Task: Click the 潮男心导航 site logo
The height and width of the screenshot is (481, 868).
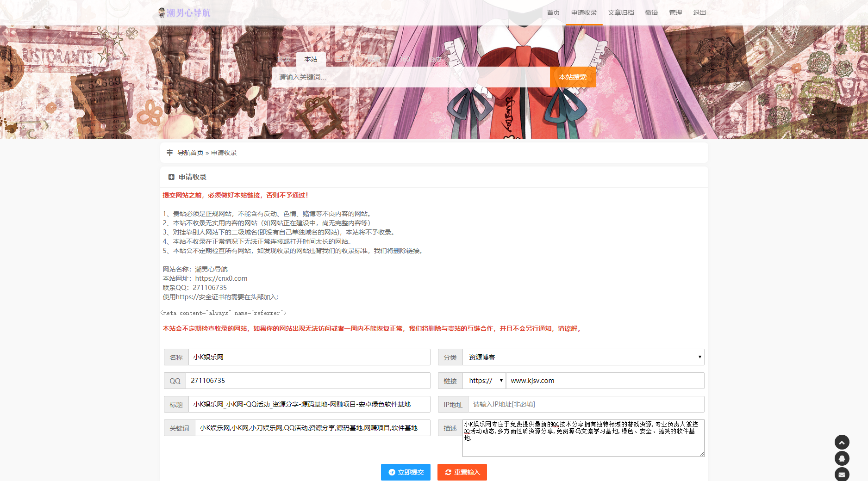Action: pyautogui.click(x=184, y=12)
